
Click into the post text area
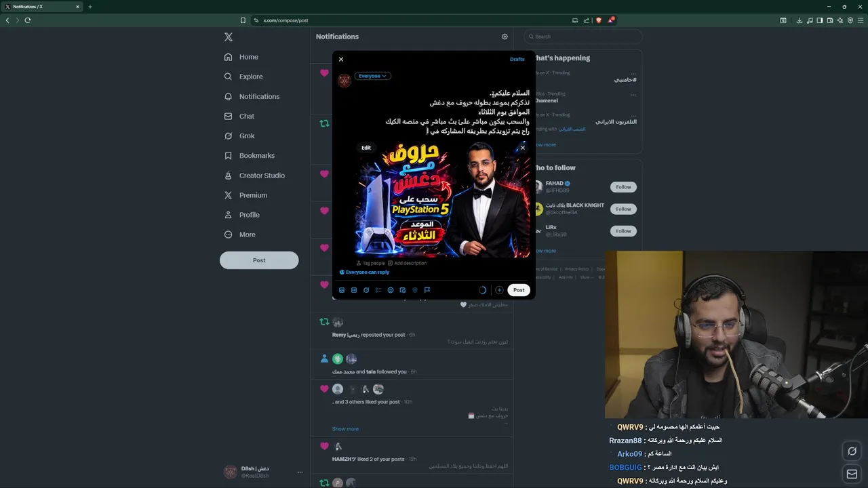tap(442, 112)
